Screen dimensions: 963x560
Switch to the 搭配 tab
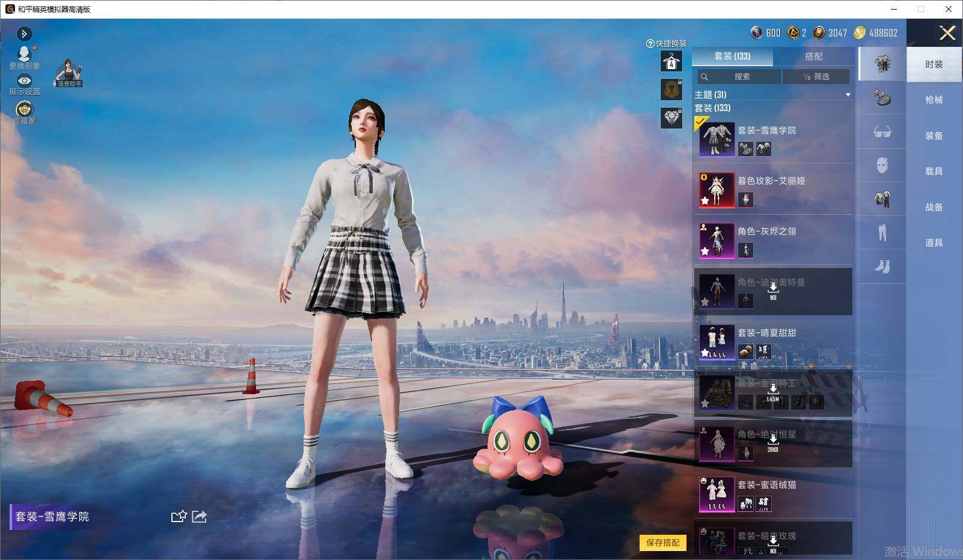(813, 56)
